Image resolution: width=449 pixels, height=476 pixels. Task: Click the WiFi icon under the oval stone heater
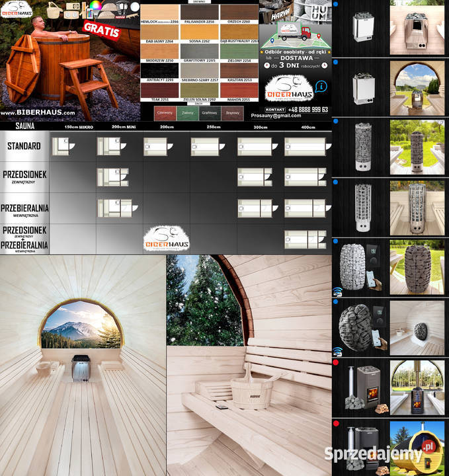coord(337,291)
